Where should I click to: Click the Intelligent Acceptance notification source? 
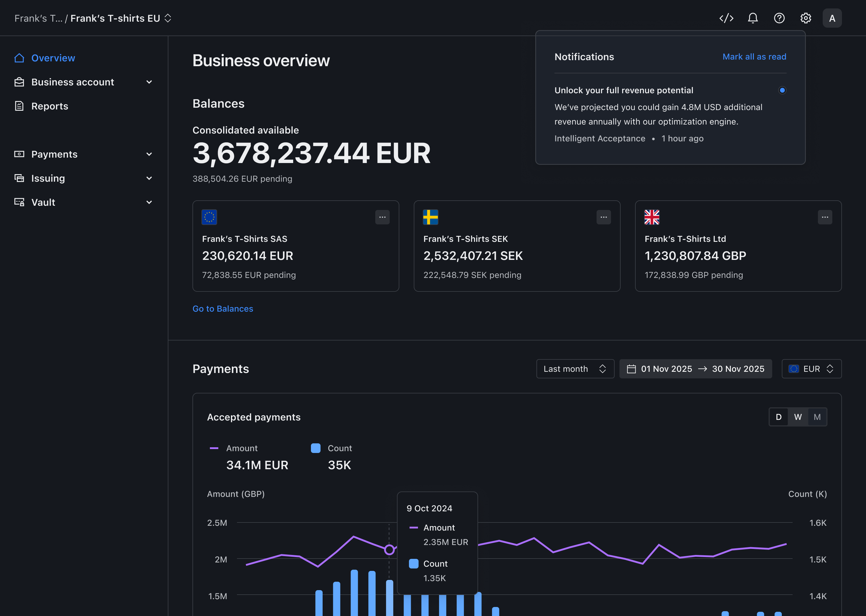pyautogui.click(x=600, y=138)
